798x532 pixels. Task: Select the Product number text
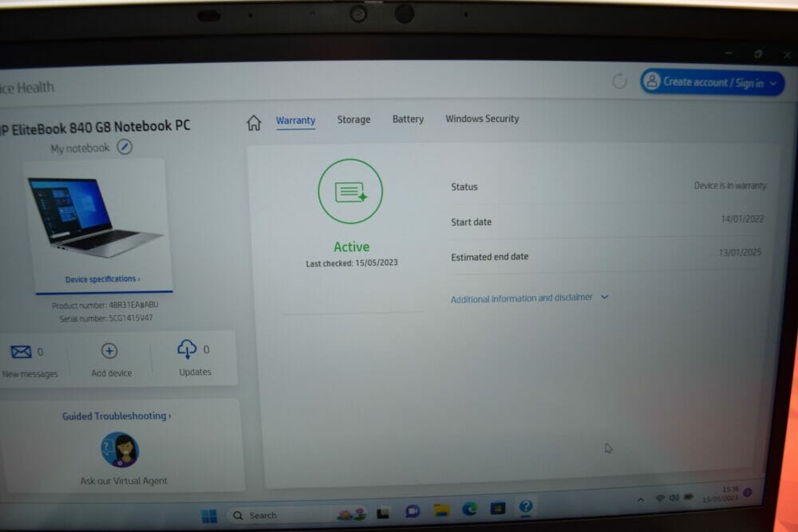(x=105, y=305)
